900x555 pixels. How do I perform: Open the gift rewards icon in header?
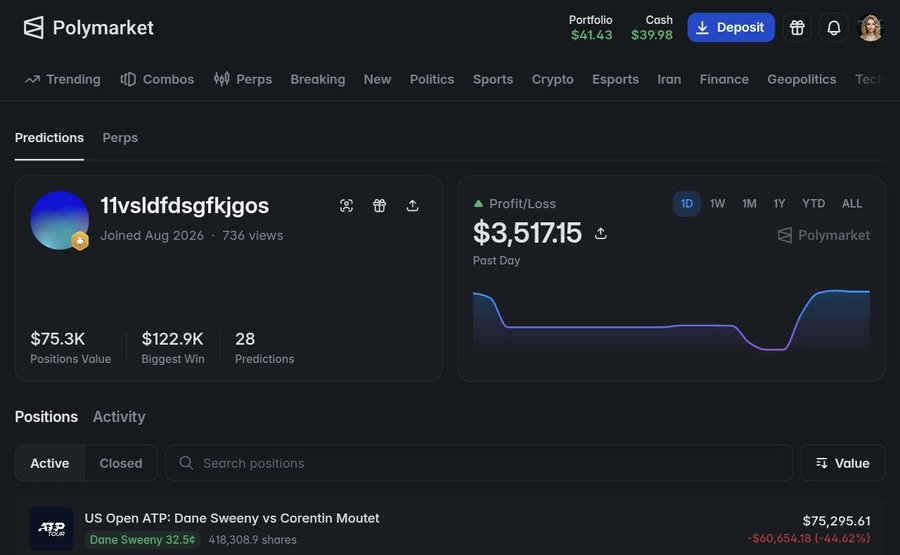(x=797, y=28)
